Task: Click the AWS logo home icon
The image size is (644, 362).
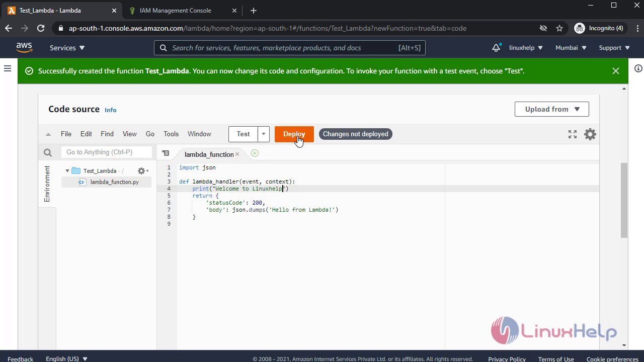Action: (x=24, y=47)
